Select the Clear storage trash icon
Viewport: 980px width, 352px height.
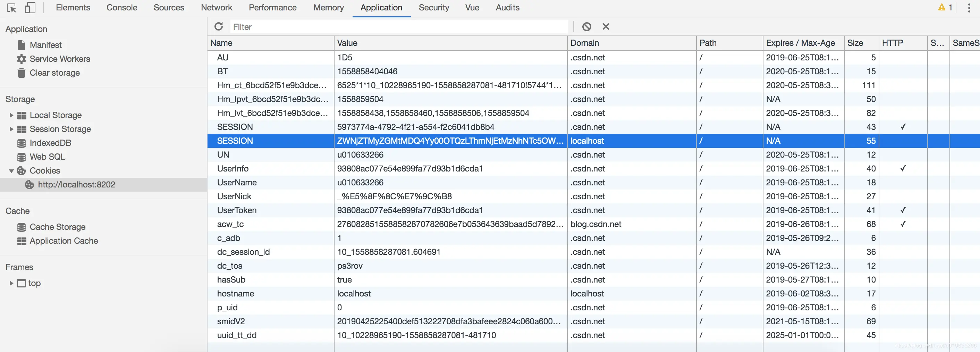pos(21,73)
